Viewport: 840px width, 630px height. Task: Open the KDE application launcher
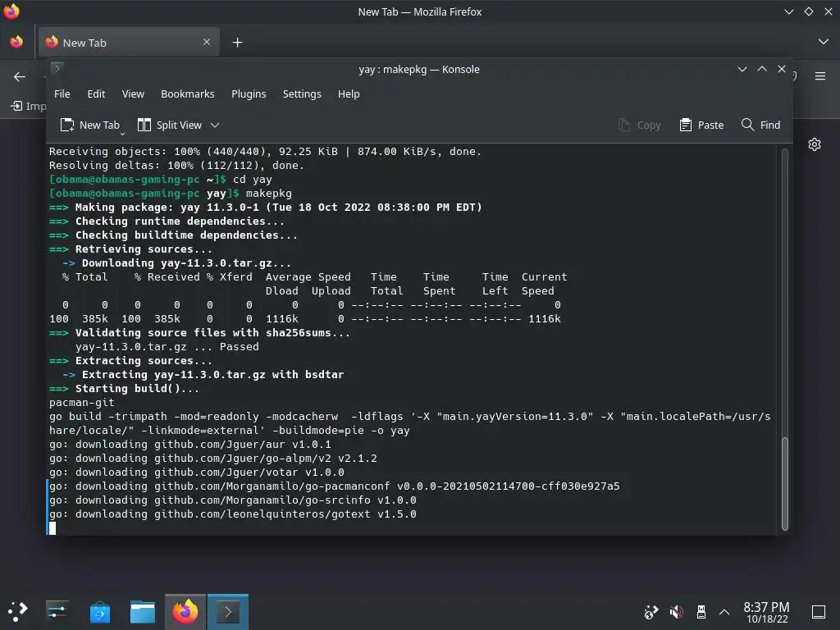(x=18, y=611)
